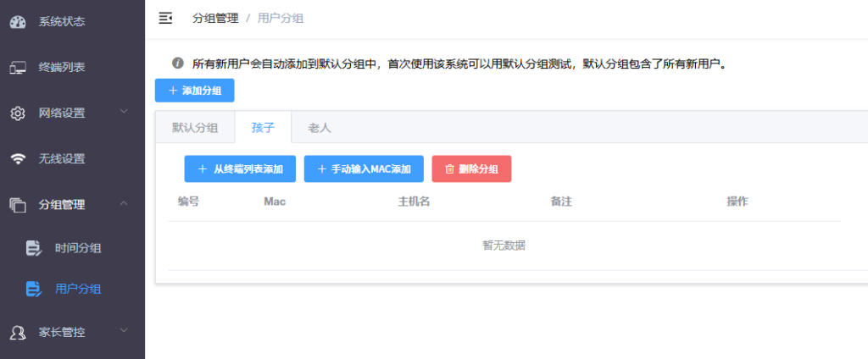The image size is (868, 359).
Task: Click the terminal list monitor icon
Action: pos(18,68)
